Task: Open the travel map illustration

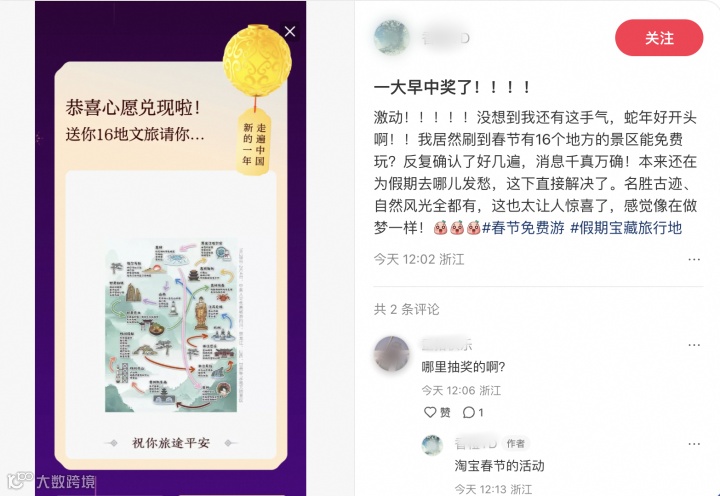Action: pos(171,325)
